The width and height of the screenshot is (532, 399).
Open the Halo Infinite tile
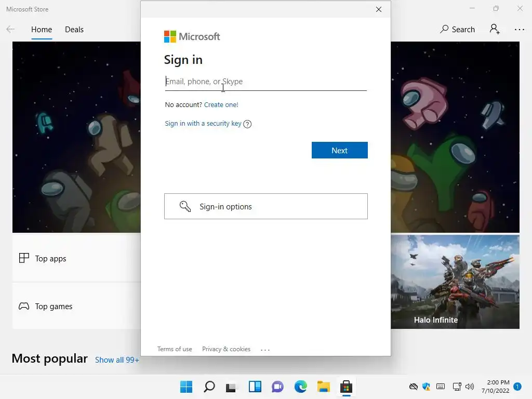click(x=455, y=282)
